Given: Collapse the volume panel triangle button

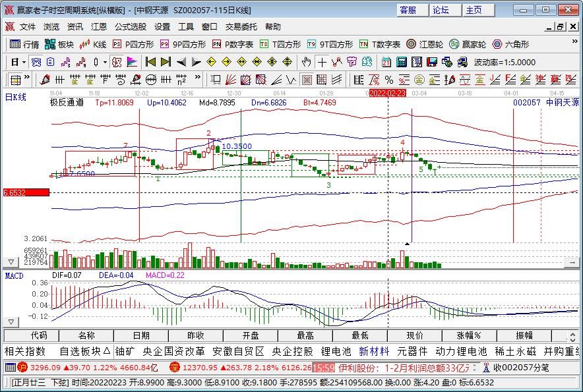Looking at the screenshot, I should [x=11, y=262].
